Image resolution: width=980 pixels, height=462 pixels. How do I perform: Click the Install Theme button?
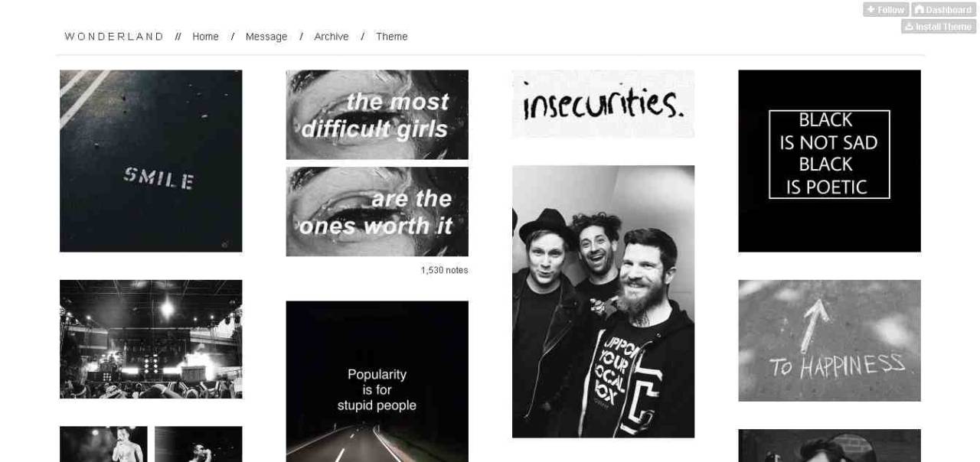pyautogui.click(x=939, y=26)
